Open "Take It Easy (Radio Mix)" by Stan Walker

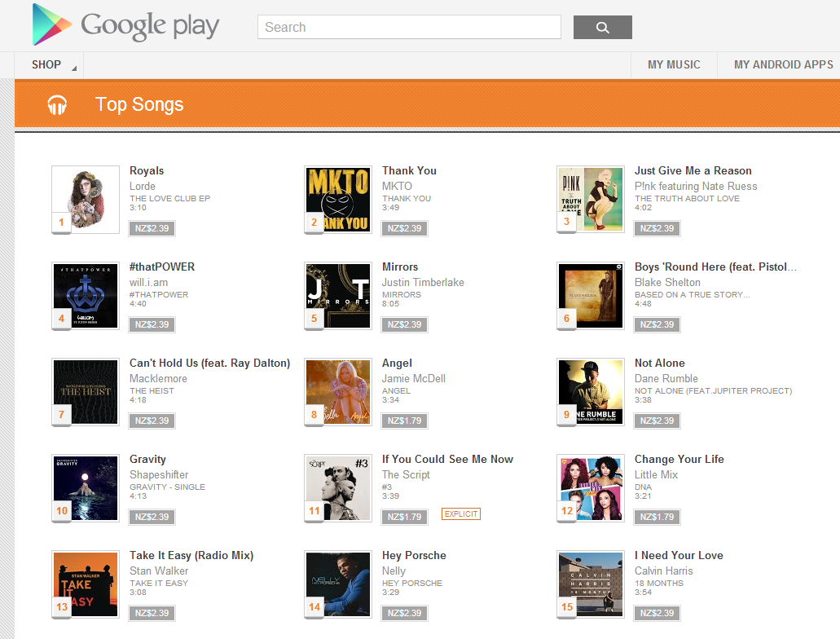(x=191, y=555)
